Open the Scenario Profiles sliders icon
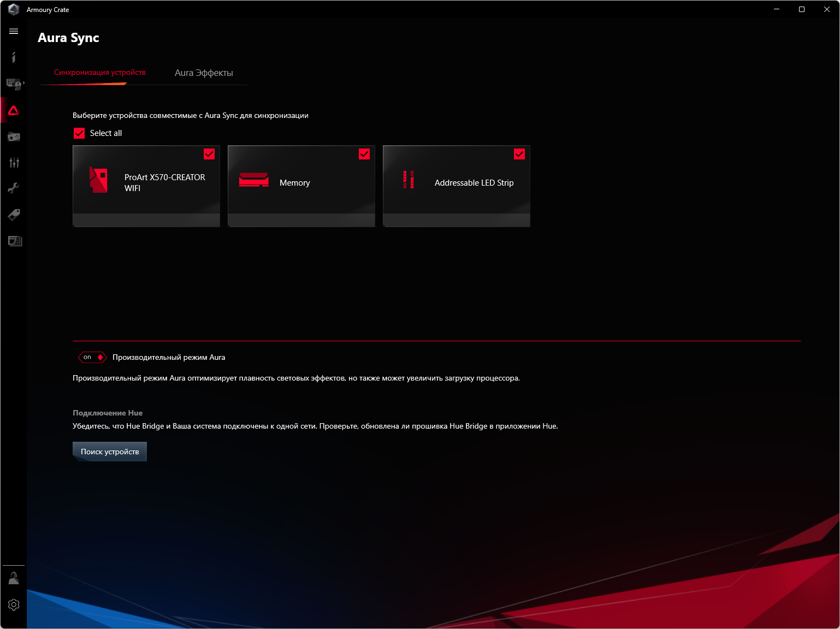Screen dimensions: 840x629 tap(14, 162)
